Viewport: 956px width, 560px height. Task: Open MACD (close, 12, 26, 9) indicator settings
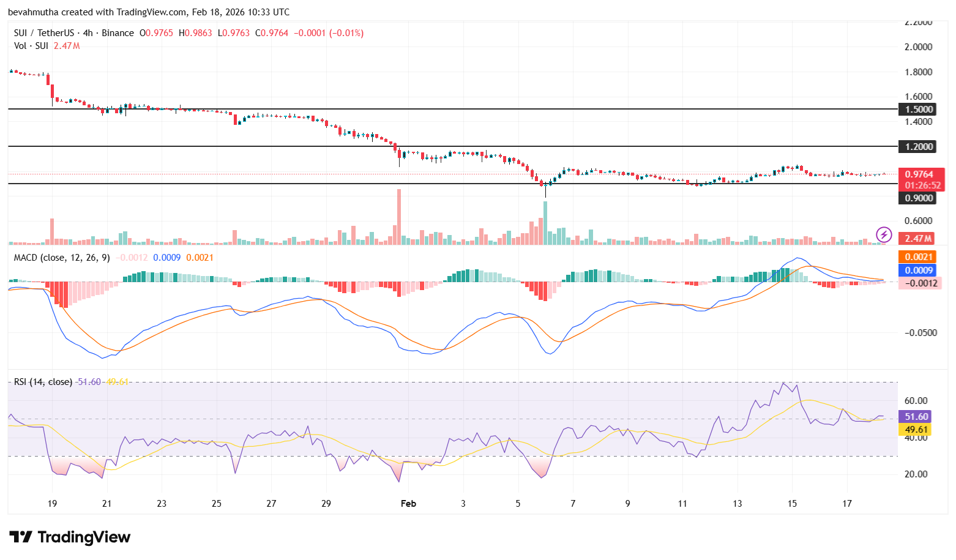(x=61, y=258)
